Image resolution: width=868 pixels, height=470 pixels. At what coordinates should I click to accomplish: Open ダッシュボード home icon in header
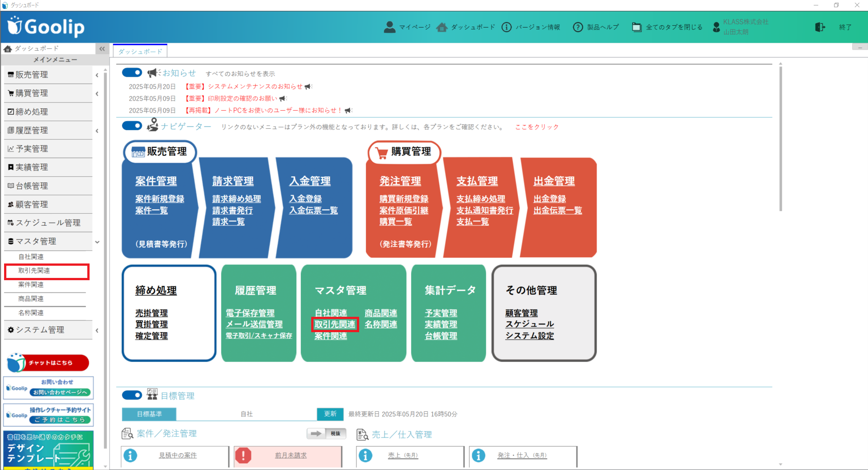442,27
